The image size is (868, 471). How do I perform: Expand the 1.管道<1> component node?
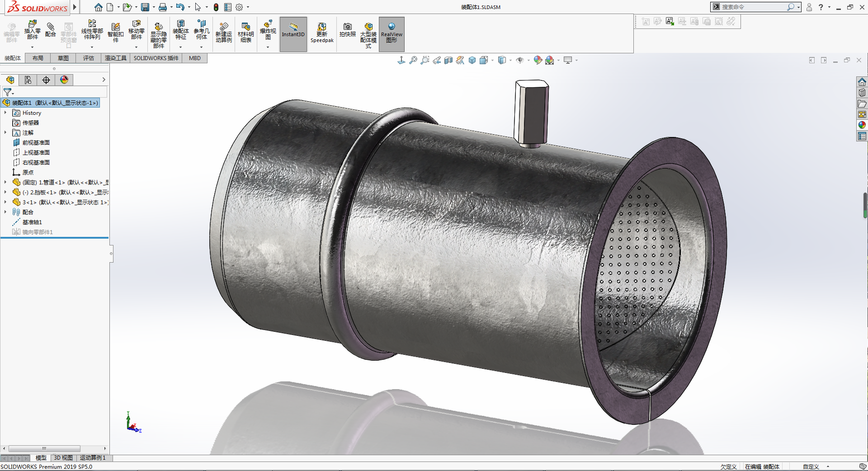pos(5,182)
